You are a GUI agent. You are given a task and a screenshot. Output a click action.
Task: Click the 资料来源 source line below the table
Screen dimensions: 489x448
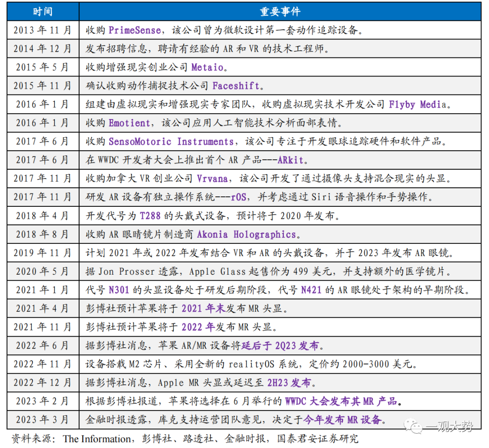pos(185,438)
